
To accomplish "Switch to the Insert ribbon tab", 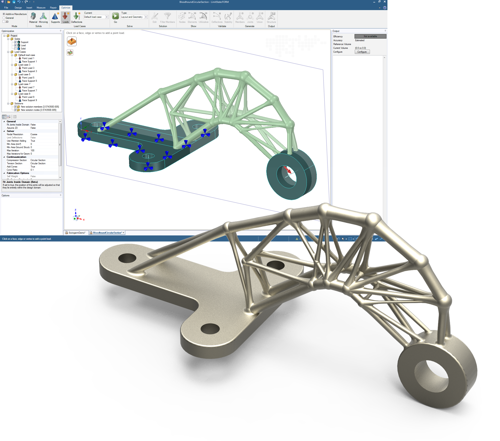I will point(29,8).
